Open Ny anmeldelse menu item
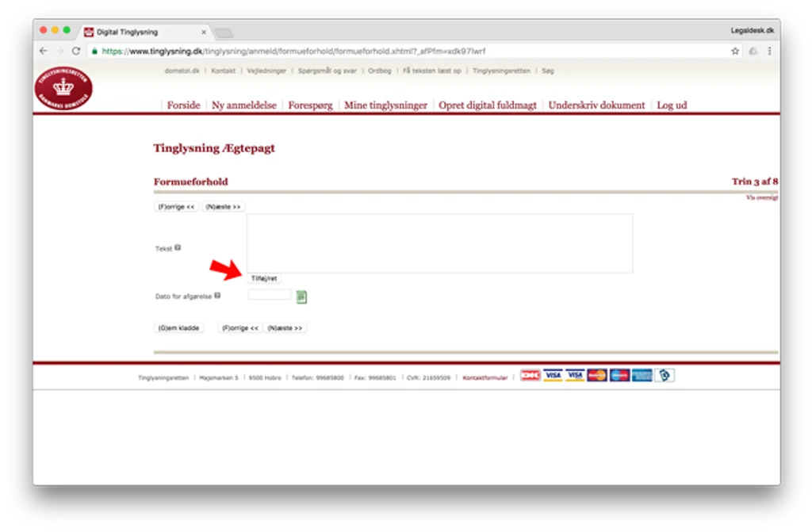The image size is (812, 532). coord(244,105)
